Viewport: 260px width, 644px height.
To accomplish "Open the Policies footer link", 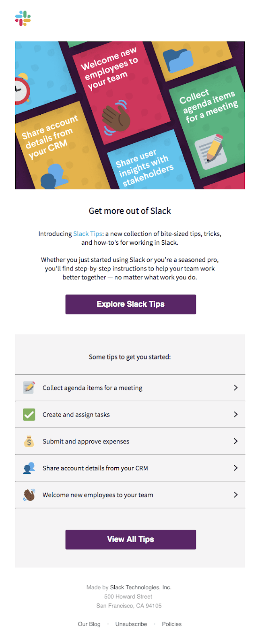I will pyautogui.click(x=172, y=624).
